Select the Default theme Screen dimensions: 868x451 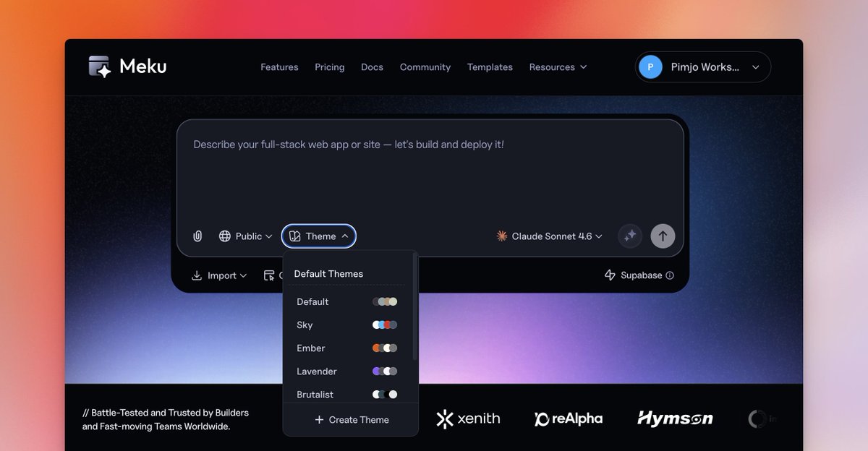pyautogui.click(x=348, y=302)
